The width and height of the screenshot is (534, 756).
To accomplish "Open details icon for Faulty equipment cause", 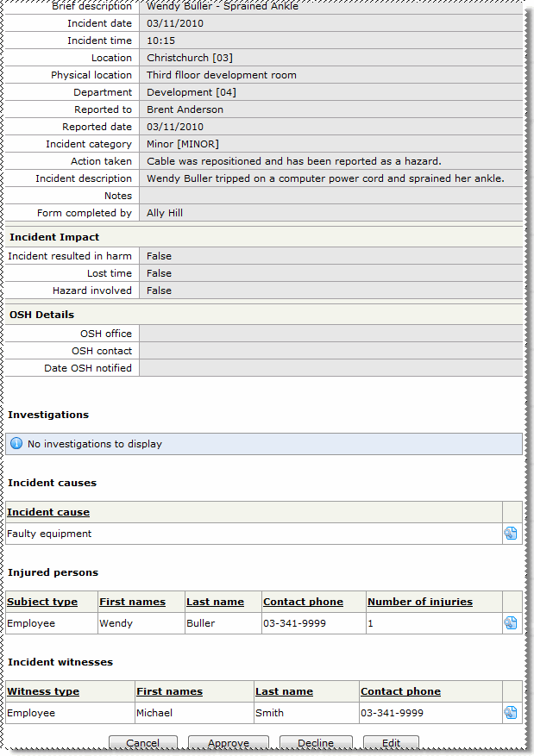I will point(510,534).
